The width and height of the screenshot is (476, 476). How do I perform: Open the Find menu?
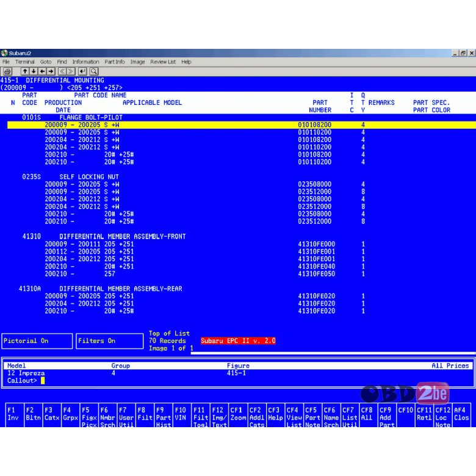pyautogui.click(x=62, y=62)
